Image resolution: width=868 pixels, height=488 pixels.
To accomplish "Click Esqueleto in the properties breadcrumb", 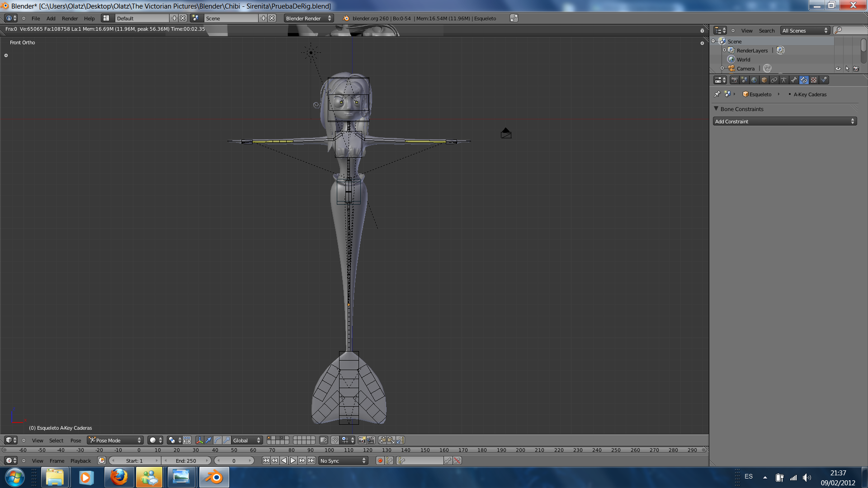I will pos(760,94).
